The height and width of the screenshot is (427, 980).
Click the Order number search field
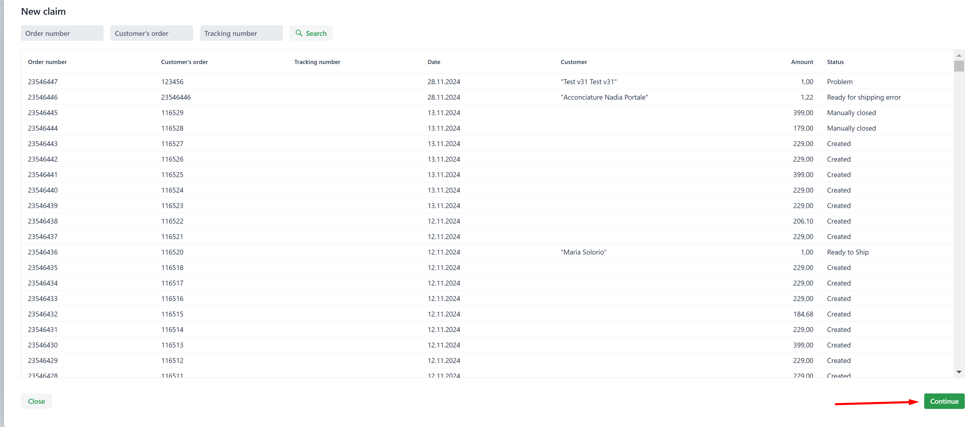62,33
